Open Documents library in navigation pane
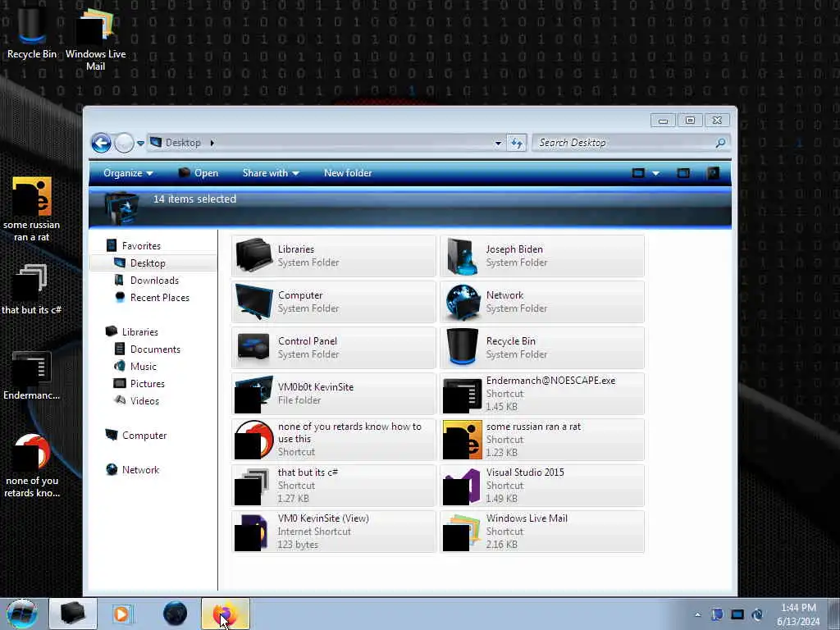840x630 pixels. (155, 349)
